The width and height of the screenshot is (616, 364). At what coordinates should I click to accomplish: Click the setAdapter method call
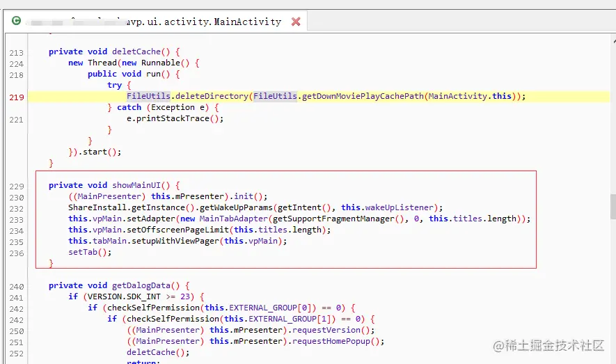(151, 219)
